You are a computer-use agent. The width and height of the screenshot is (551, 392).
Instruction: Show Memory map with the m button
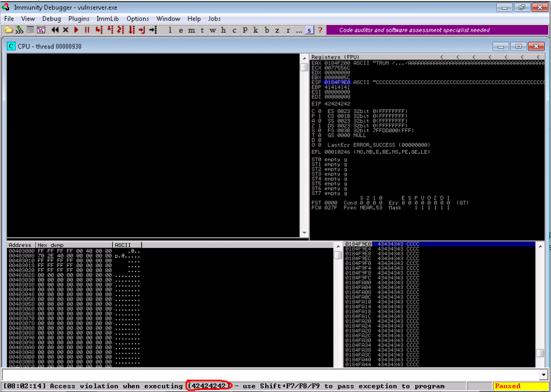[192, 30]
